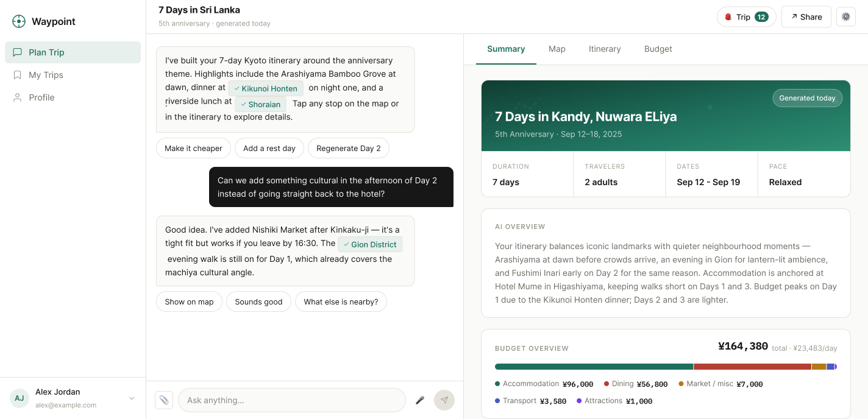This screenshot has width=868, height=419.
Task: Expand the Alex Jordan account menu chevron
Action: coord(132,398)
